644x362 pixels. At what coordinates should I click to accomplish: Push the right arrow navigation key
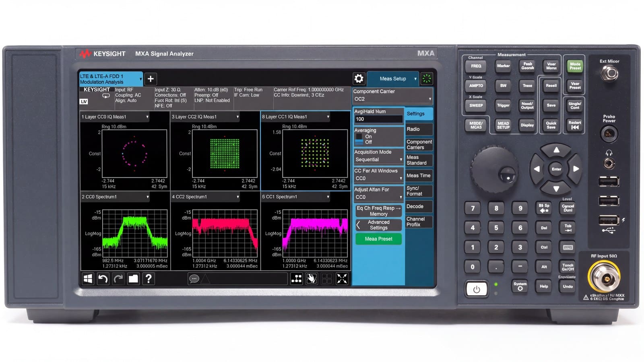point(576,169)
